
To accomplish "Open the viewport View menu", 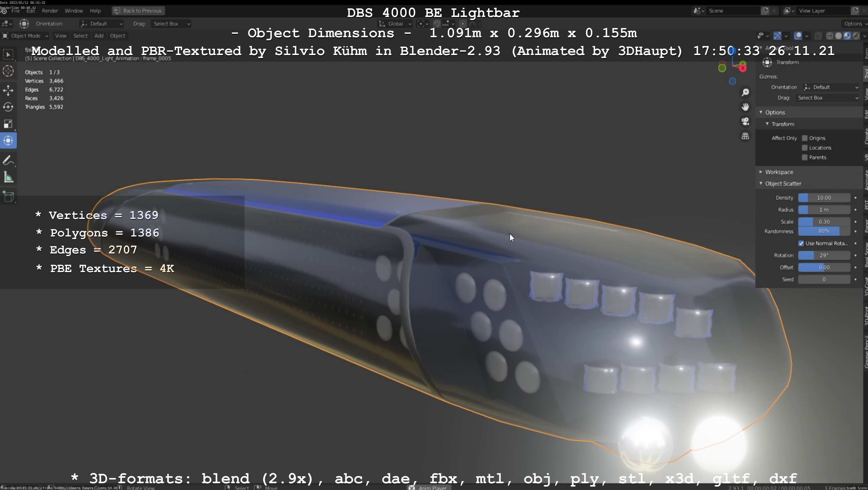I will coord(61,36).
